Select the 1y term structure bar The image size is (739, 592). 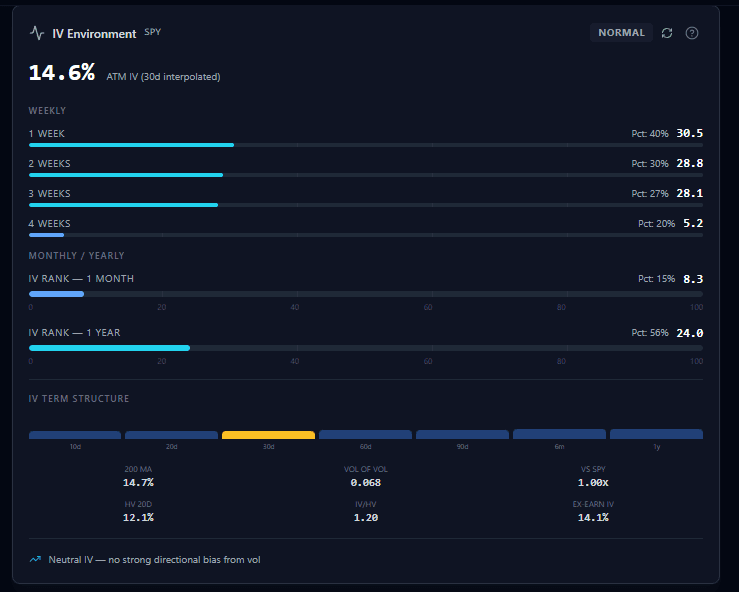coord(657,434)
